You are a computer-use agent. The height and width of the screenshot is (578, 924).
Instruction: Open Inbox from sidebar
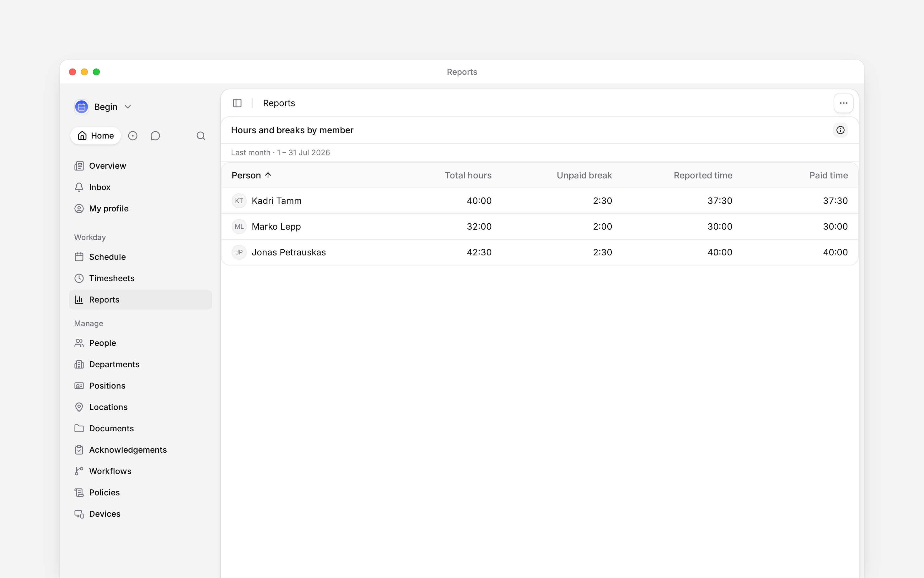[141, 187]
